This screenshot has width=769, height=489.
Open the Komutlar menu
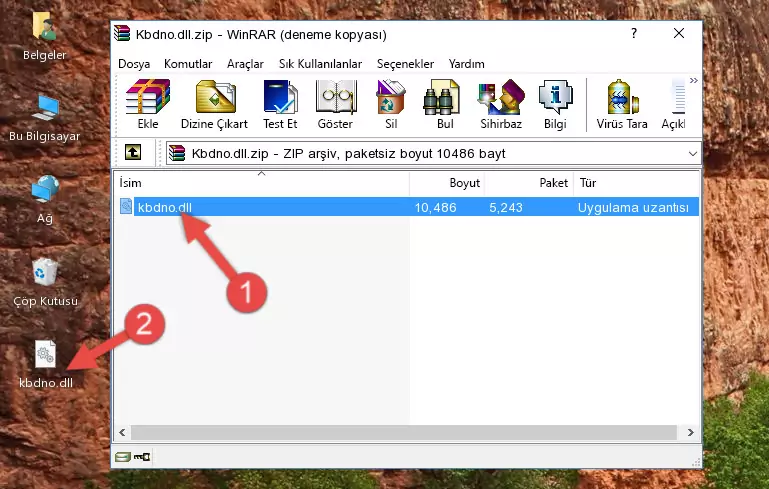pos(188,64)
